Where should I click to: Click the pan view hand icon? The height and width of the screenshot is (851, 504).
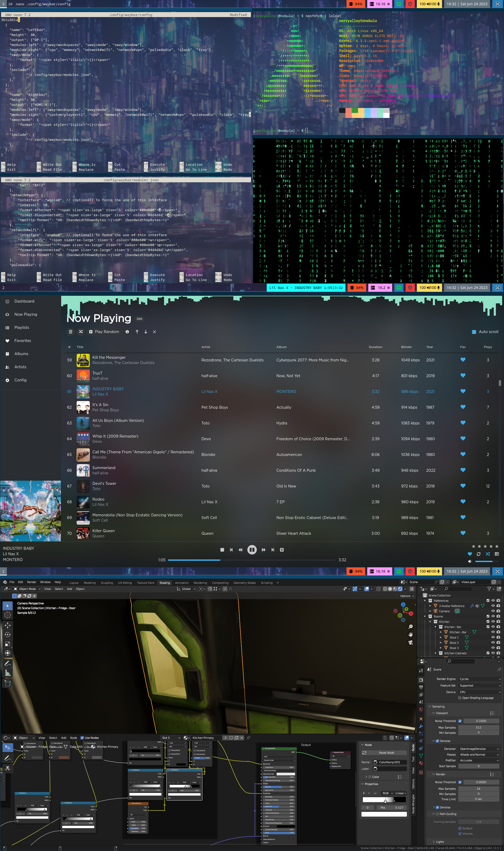(x=410, y=634)
